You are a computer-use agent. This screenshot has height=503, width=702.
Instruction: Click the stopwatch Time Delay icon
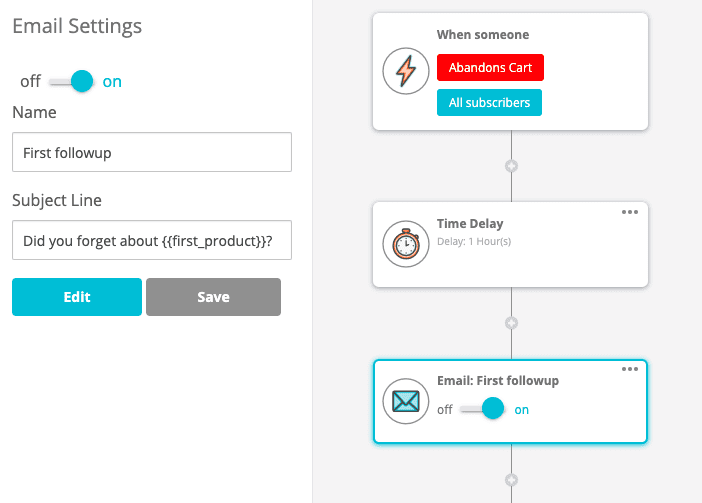pos(406,243)
